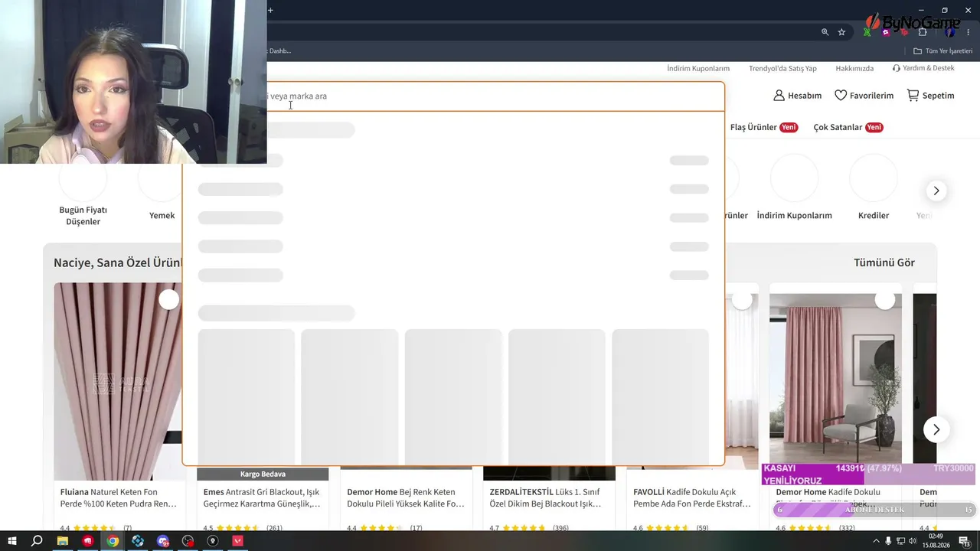Open the Hesabım account icon
This screenshot has height=551, width=980.
(x=779, y=96)
